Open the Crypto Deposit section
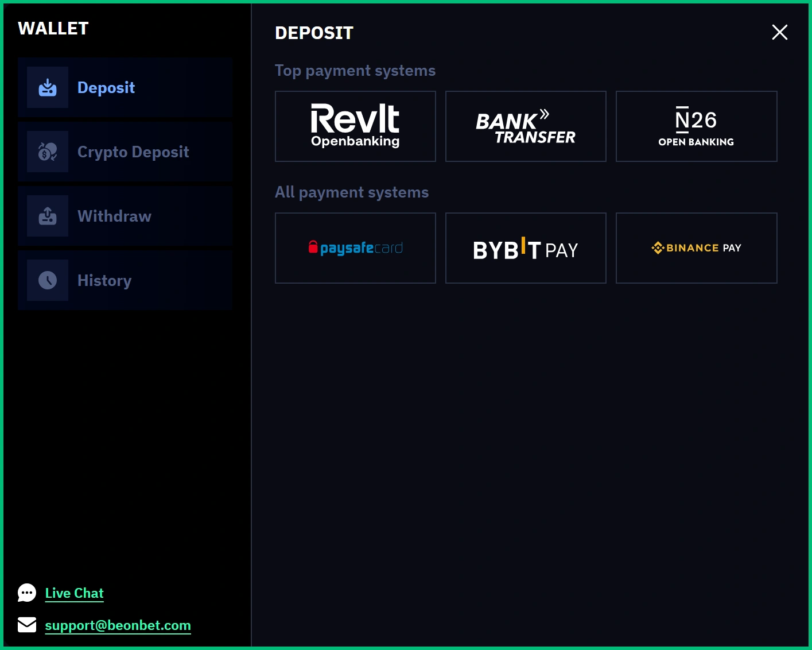Viewport: 812px width, 650px height. (125, 152)
